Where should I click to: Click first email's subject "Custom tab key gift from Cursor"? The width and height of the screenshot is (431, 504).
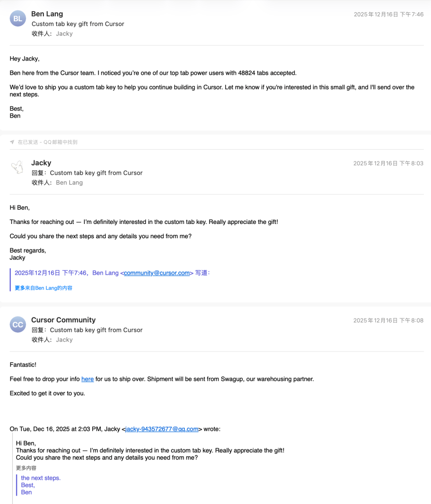(x=78, y=24)
